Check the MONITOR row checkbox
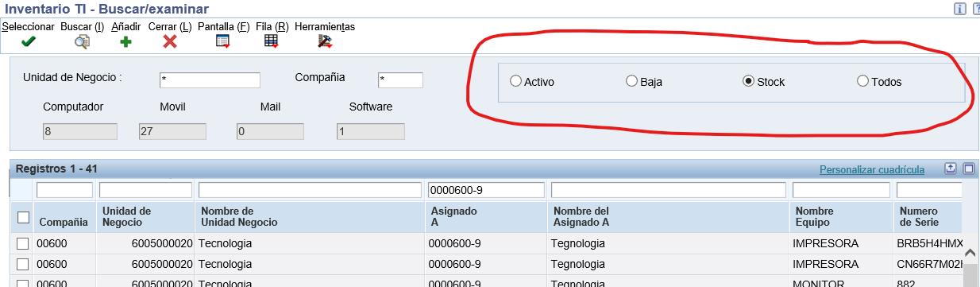This screenshot has height=287, width=980. (x=23, y=283)
